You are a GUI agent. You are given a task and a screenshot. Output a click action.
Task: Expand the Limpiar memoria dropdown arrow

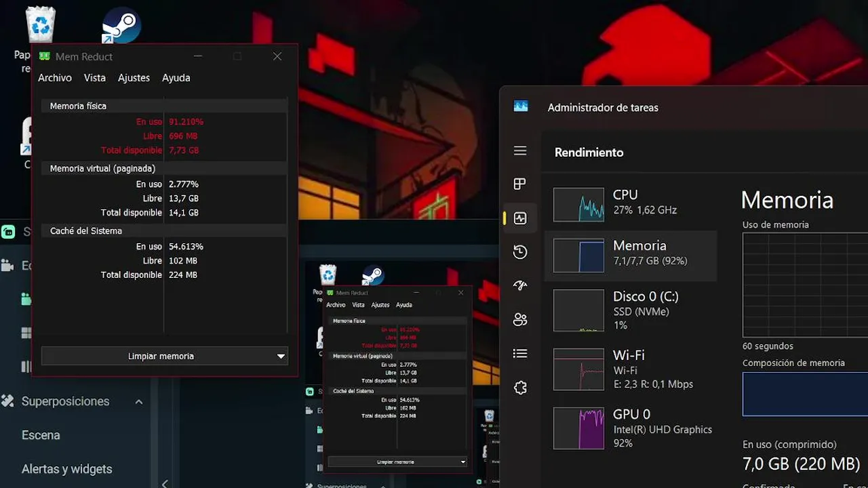click(281, 356)
